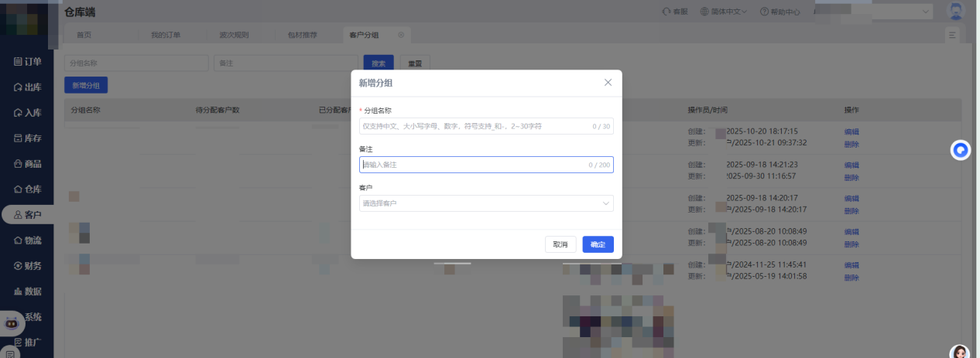980x358 pixels.
Task: Select 商品 from the sidebar
Action: tap(28, 164)
